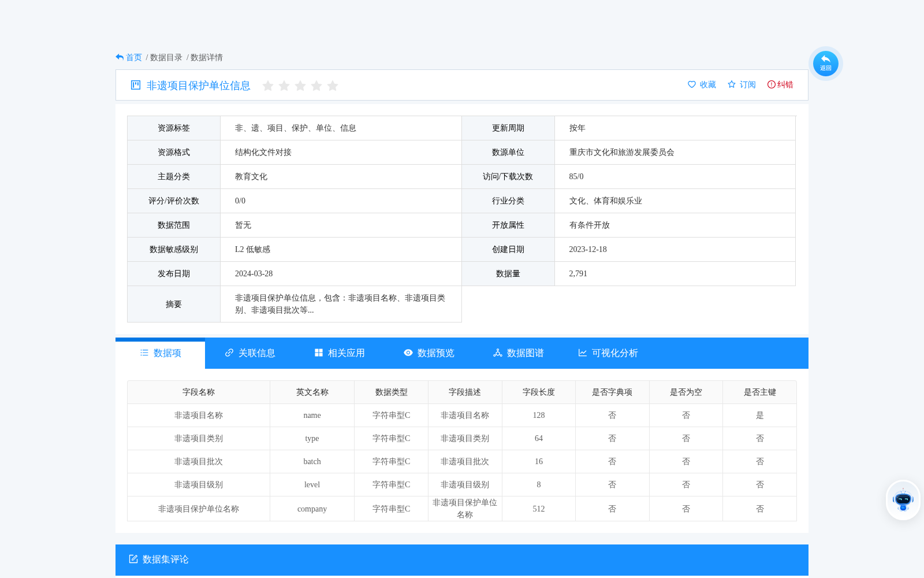Click the 结构化文件对接 format value
This screenshot has width=924, height=578.
[263, 152]
